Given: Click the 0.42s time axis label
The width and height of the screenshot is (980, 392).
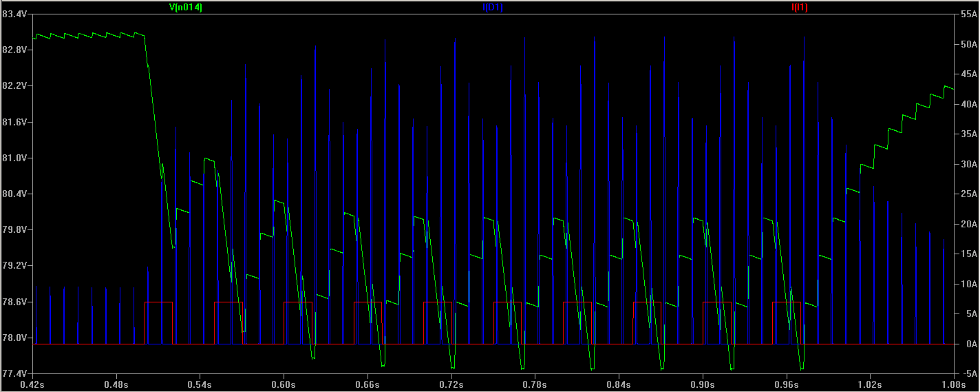Looking at the screenshot, I should click(x=32, y=384).
